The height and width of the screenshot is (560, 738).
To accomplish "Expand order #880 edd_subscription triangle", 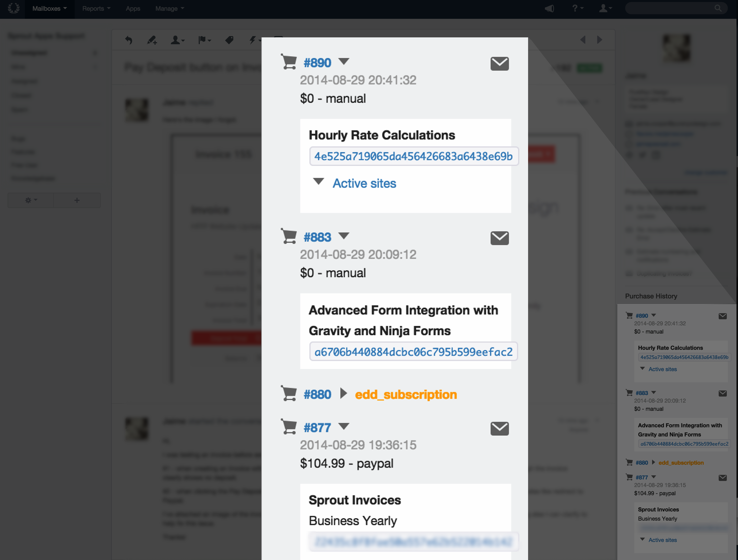I will pyautogui.click(x=343, y=393).
